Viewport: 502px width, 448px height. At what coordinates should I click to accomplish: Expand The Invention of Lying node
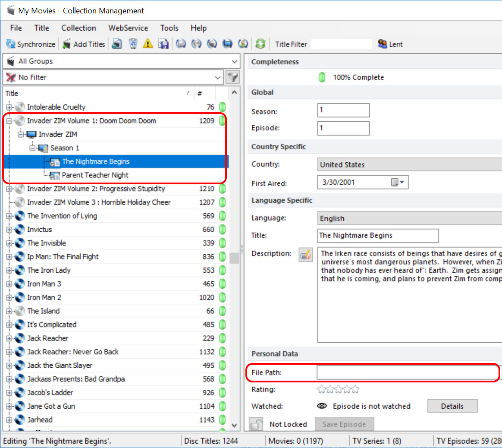point(9,216)
